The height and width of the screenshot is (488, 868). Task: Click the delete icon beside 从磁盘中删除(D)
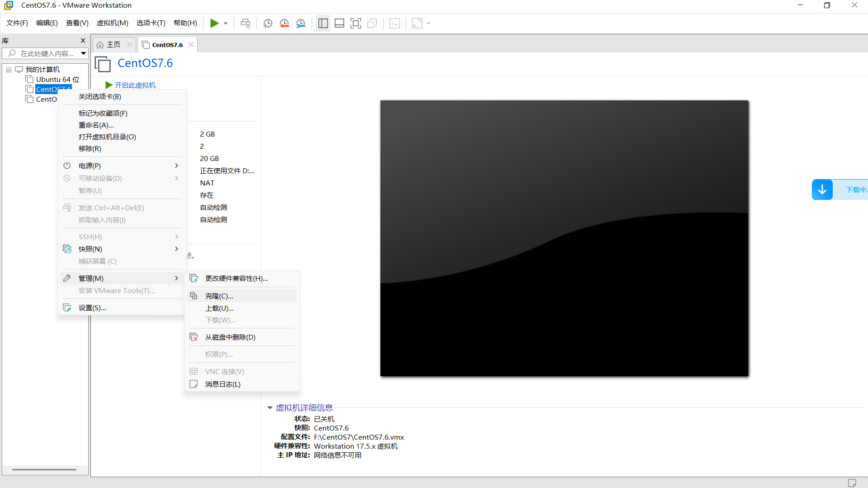click(x=194, y=337)
